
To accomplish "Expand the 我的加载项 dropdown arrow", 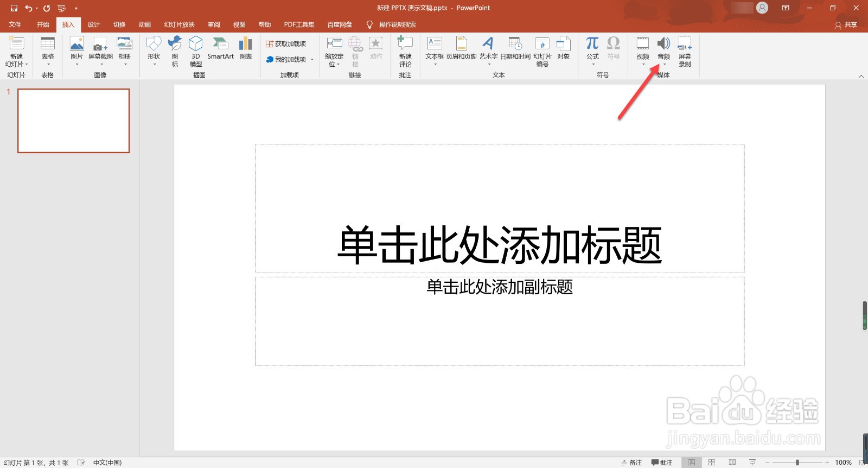I will click(x=312, y=59).
